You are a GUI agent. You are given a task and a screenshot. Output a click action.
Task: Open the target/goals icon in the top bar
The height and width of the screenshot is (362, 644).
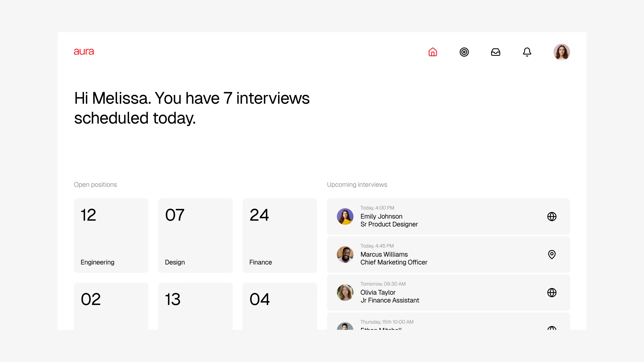coord(464,52)
